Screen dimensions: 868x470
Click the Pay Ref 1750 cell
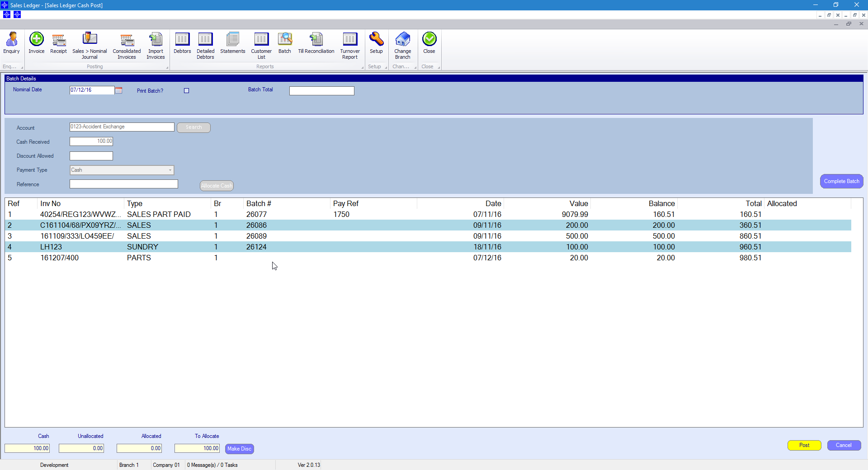click(x=341, y=214)
